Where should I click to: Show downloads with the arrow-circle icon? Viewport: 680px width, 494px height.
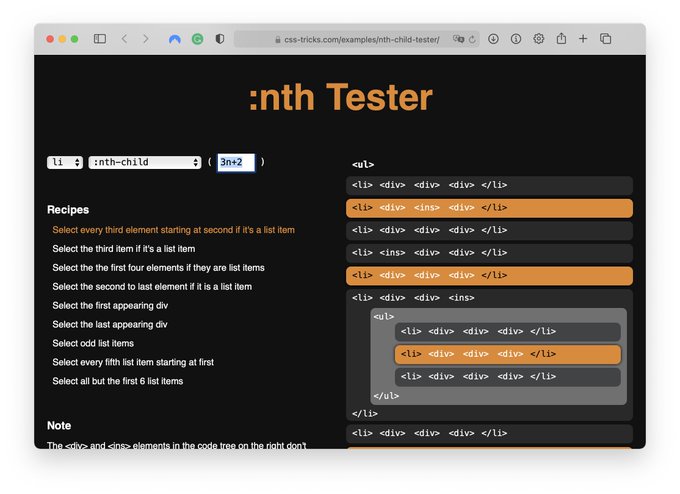493,39
